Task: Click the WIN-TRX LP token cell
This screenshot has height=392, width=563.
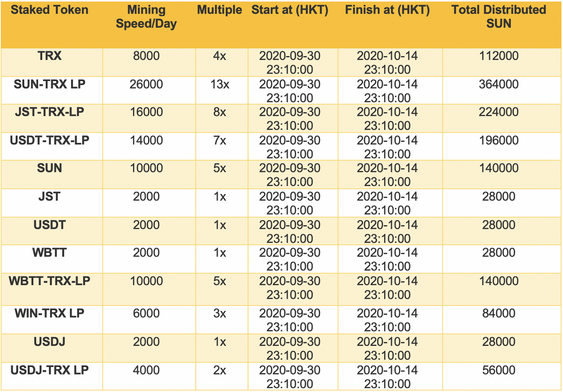Action: pos(50,314)
